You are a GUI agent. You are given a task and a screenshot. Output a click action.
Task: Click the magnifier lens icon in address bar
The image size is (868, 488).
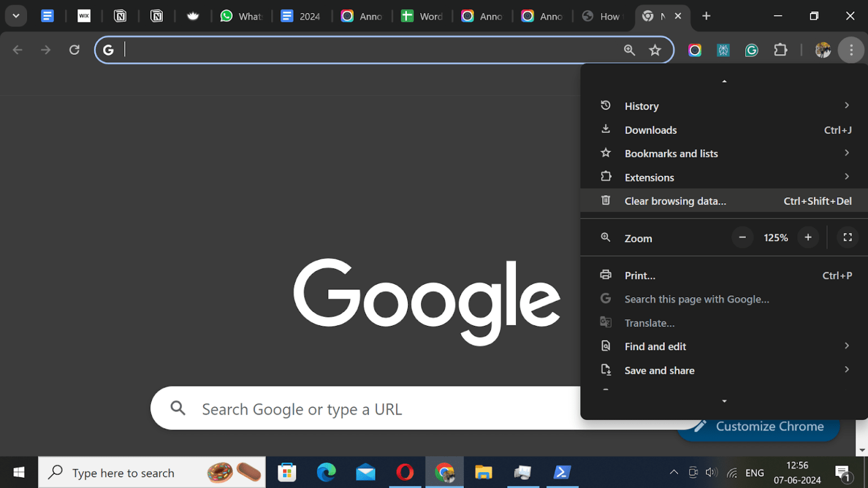(x=630, y=50)
